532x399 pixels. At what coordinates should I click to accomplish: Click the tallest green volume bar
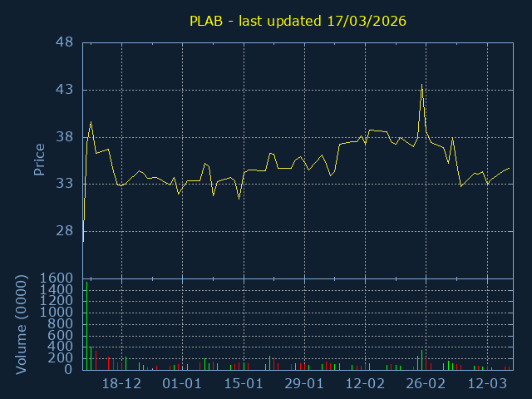tap(86, 326)
